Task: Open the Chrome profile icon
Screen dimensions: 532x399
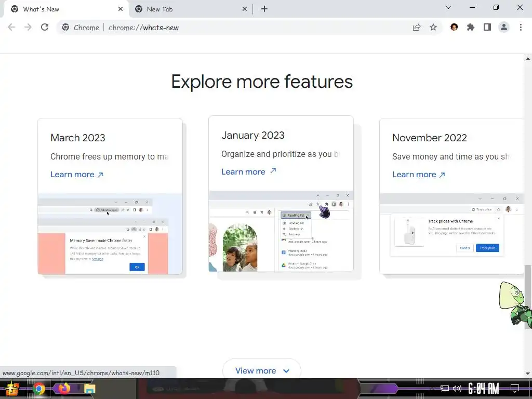Action: 504,28
